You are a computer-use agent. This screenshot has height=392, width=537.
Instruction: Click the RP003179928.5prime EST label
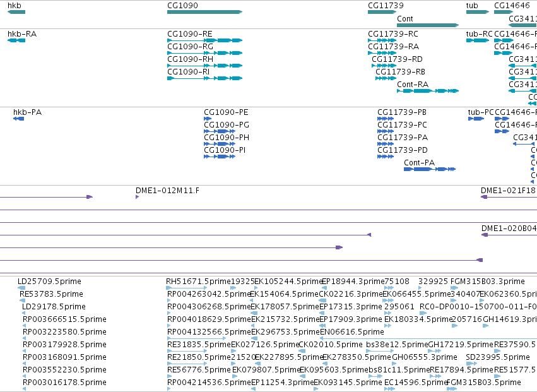coord(65,345)
